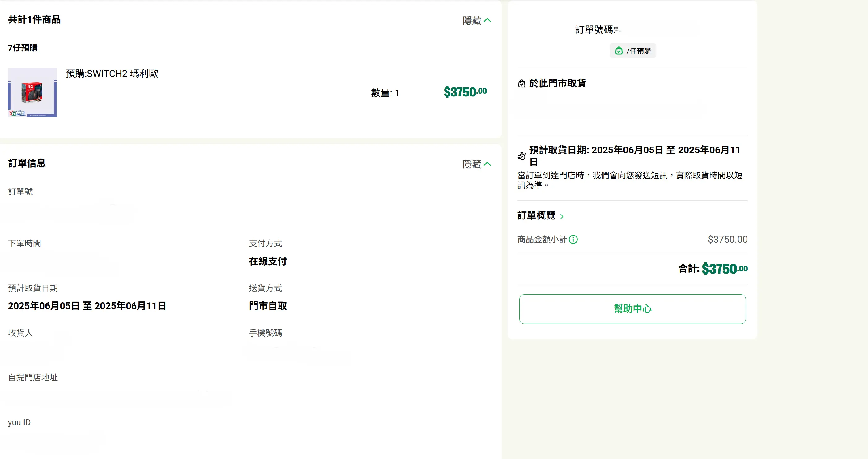Viewport: 868px width, 459px height.
Task: Click the 手機號碼 label
Action: coord(266,333)
